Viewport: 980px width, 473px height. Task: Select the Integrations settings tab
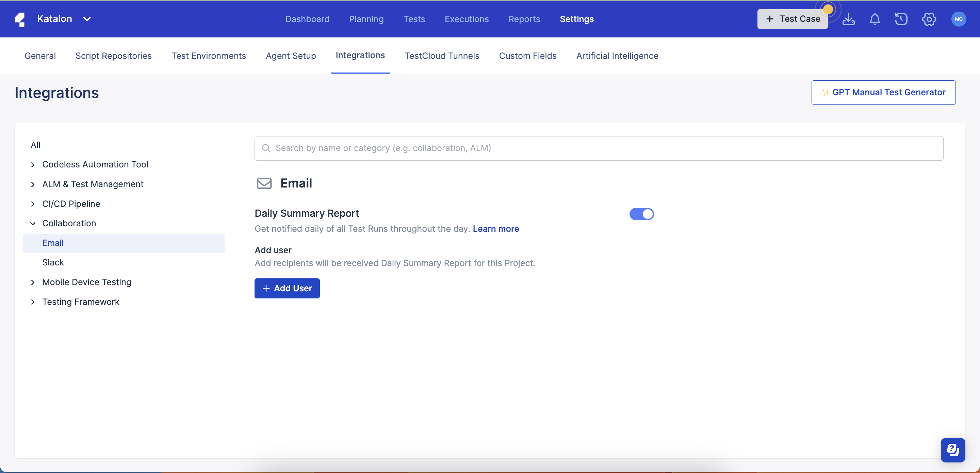(360, 55)
